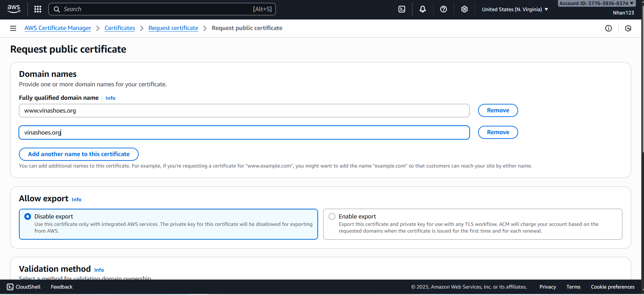Click the AWS logo home icon

click(x=13, y=9)
